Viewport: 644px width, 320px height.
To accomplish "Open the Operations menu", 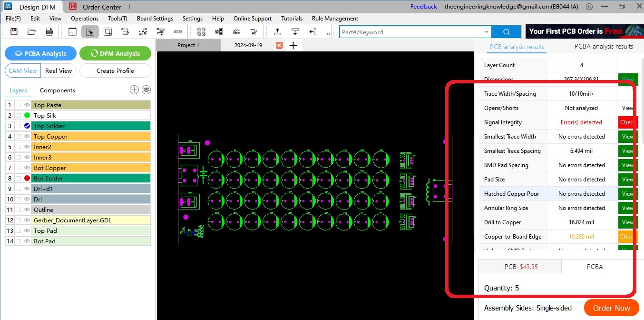I will (85, 18).
